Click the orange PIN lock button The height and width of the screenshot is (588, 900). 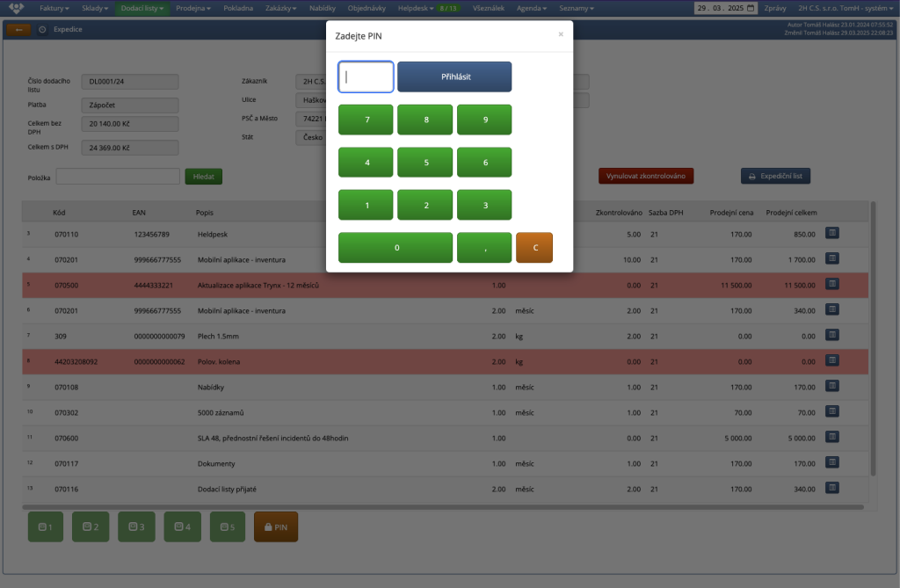tap(276, 526)
